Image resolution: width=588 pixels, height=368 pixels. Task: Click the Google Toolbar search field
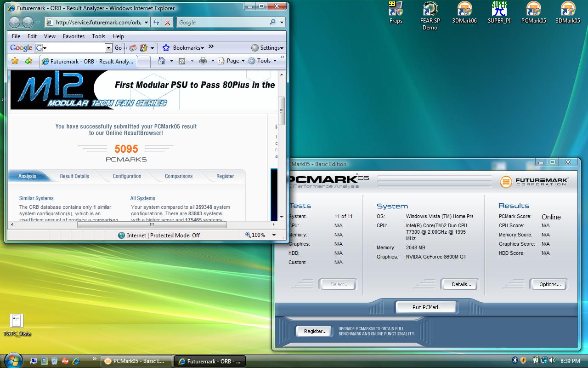click(x=70, y=48)
